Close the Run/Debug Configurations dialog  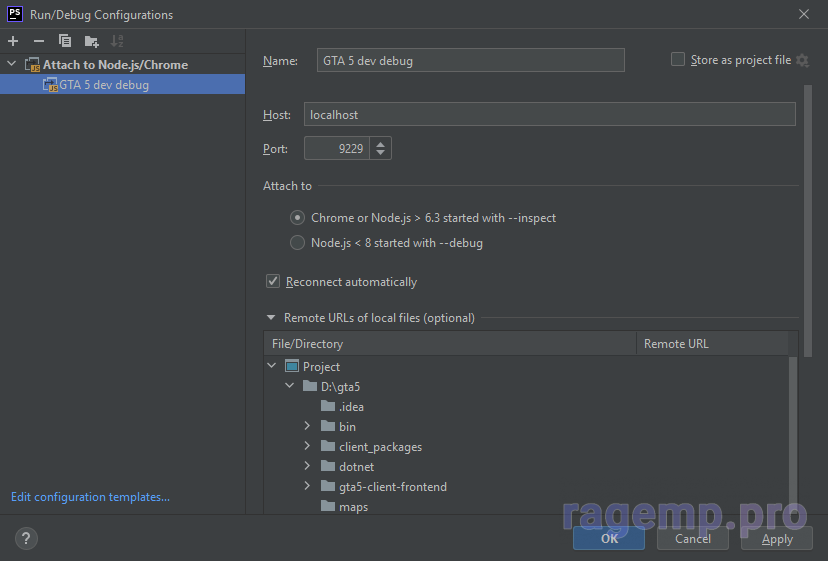point(804,14)
